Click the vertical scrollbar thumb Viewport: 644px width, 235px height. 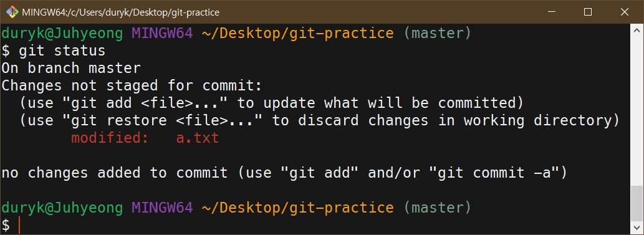[x=637, y=203]
